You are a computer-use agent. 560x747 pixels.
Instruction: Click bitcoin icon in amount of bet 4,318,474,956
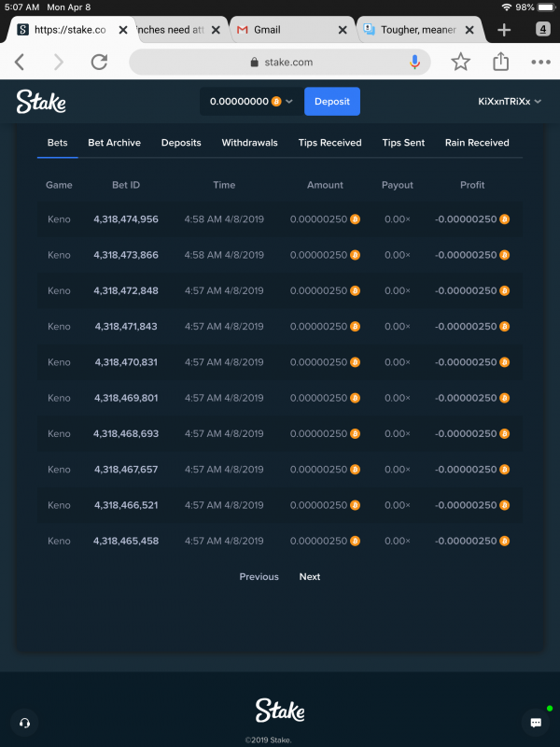tap(356, 219)
